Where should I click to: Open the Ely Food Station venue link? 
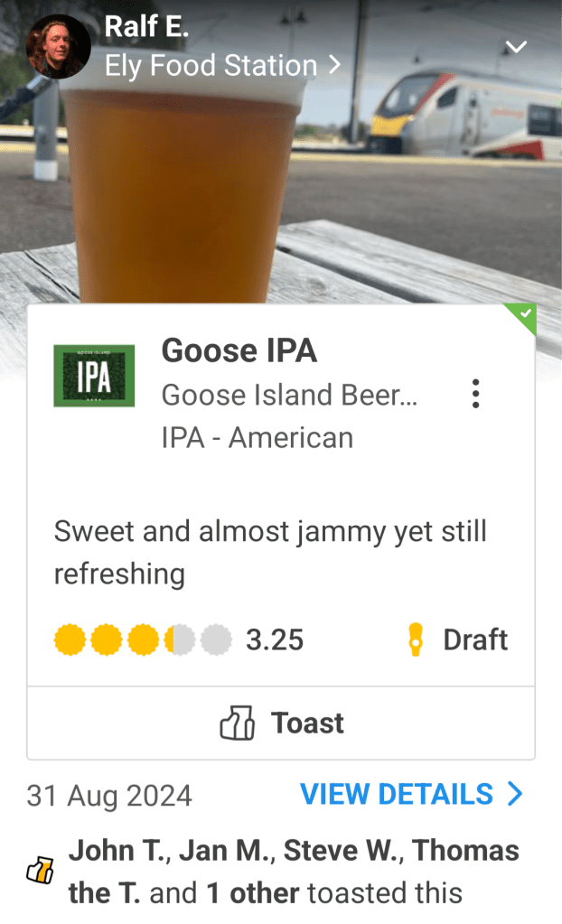pyautogui.click(x=221, y=66)
